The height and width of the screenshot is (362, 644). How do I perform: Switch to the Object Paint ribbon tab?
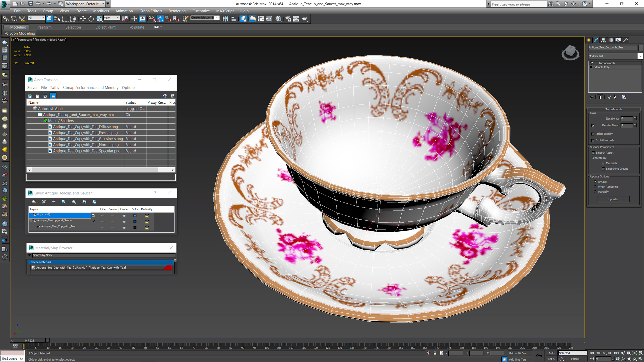tap(105, 27)
